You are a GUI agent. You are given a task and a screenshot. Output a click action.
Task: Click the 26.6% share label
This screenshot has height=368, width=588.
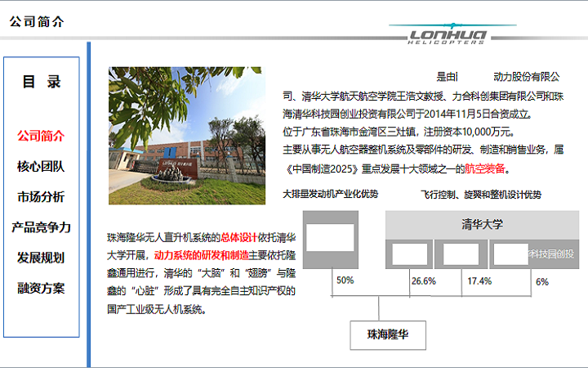tap(424, 280)
